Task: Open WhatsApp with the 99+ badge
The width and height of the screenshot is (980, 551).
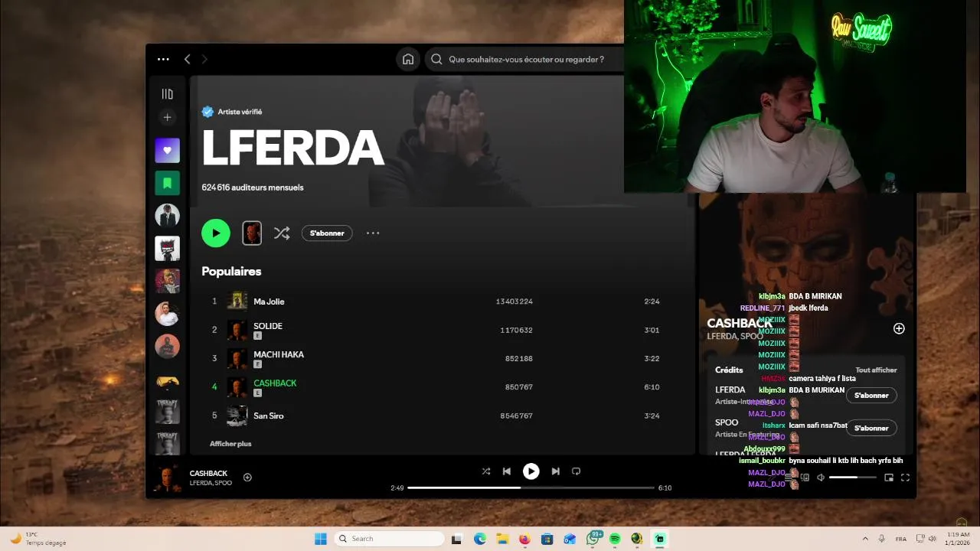Action: coord(593,538)
